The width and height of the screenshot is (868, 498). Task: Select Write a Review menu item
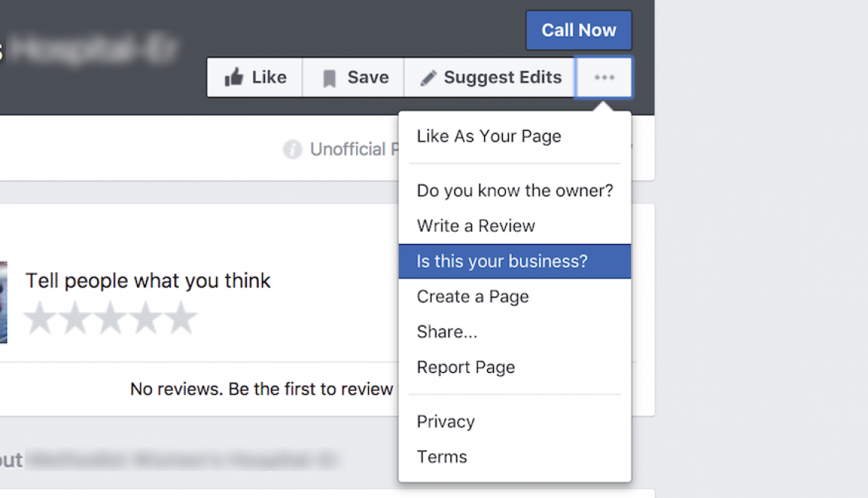coord(514,226)
